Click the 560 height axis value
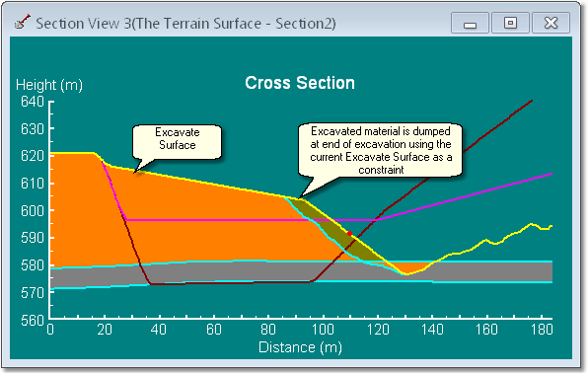Image resolution: width=588 pixels, height=375 pixels. point(33,320)
